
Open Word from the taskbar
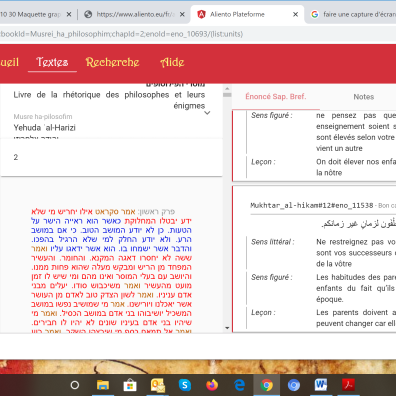click(321, 385)
